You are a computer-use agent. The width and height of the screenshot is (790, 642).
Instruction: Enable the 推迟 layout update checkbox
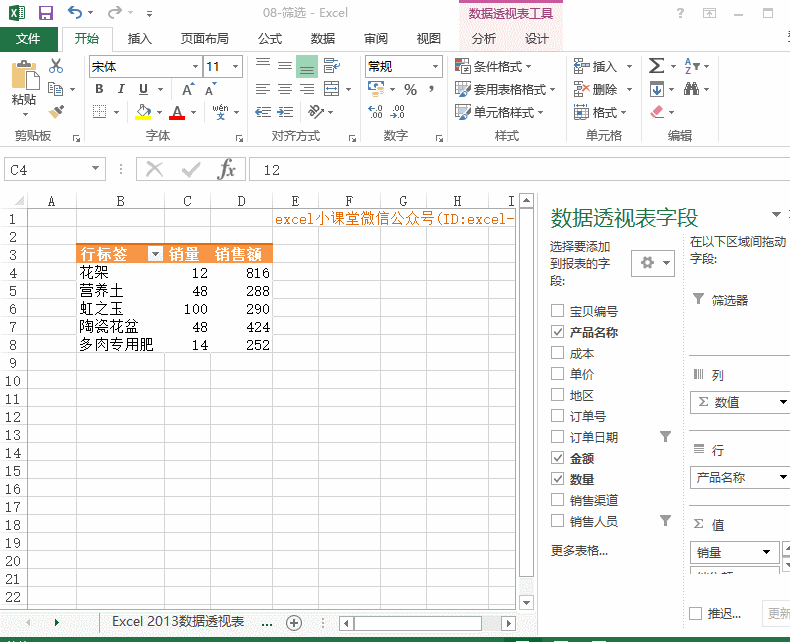point(696,613)
